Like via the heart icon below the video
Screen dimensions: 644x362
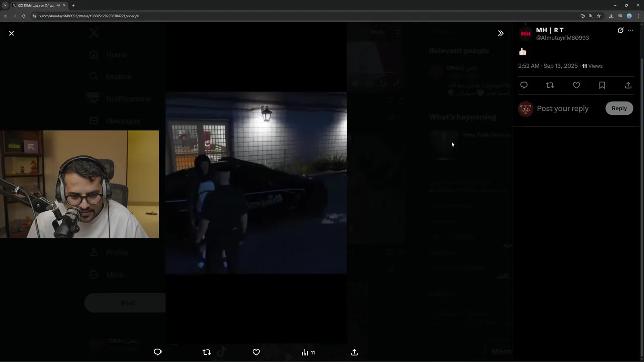[x=256, y=352]
